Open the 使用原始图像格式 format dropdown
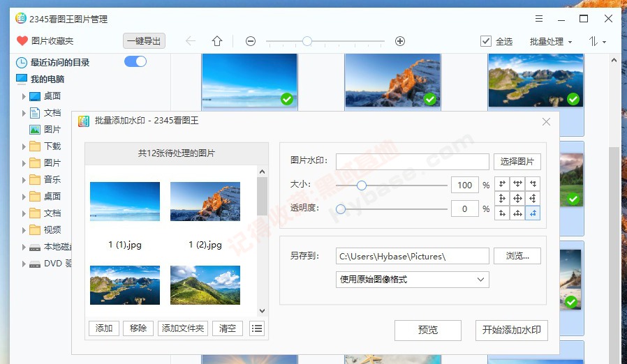 point(412,280)
